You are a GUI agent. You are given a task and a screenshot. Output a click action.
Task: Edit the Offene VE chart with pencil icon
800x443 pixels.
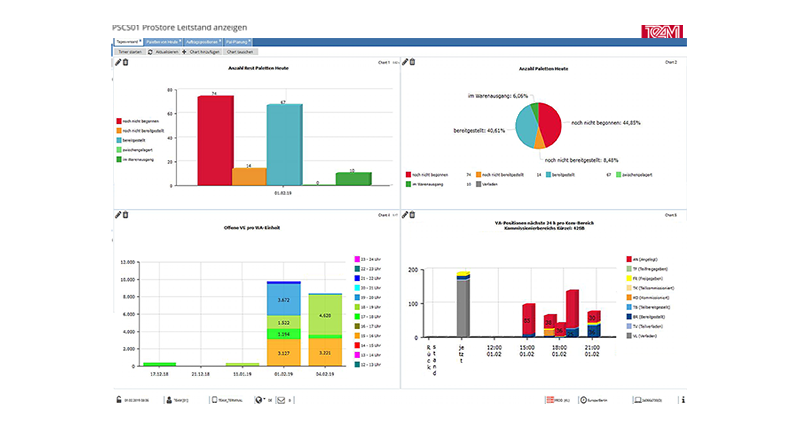(x=118, y=214)
